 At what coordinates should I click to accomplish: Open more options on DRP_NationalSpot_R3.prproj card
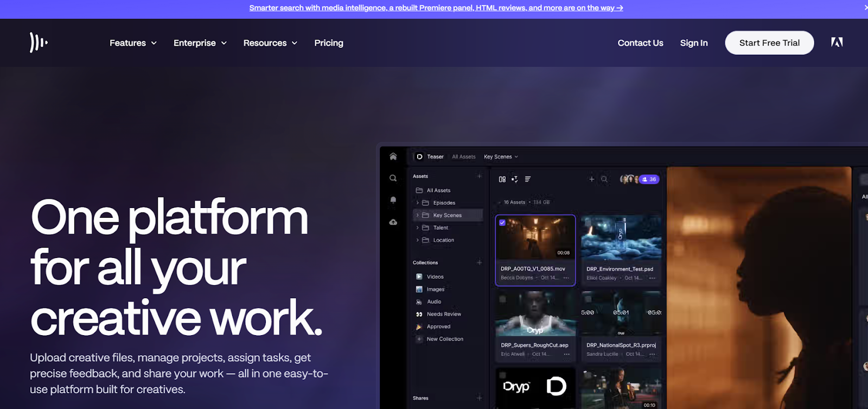[x=652, y=354]
